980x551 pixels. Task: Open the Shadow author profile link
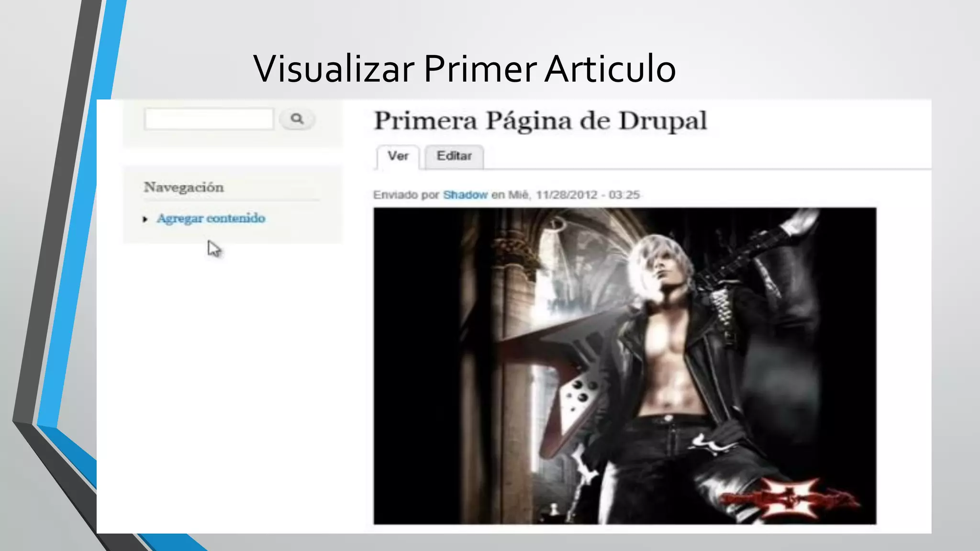click(x=465, y=195)
